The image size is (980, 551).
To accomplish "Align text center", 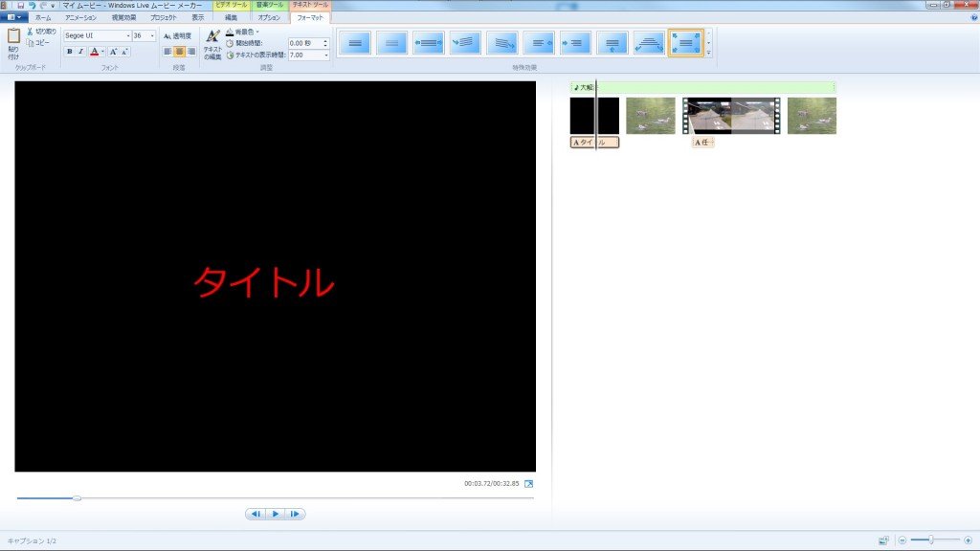I will [179, 52].
